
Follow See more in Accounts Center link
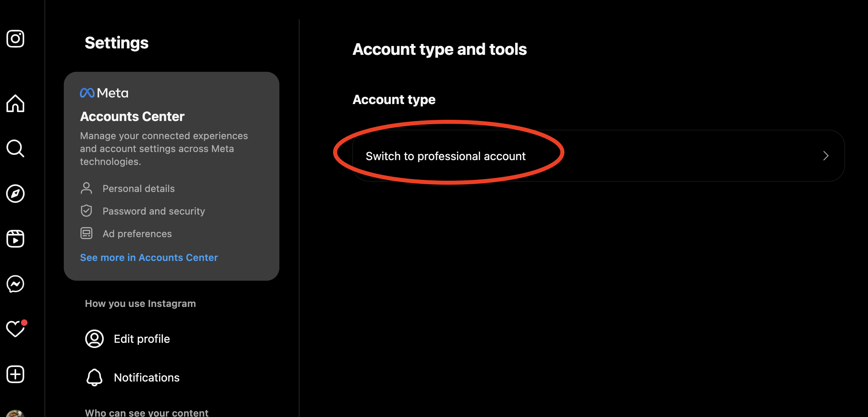[149, 258]
